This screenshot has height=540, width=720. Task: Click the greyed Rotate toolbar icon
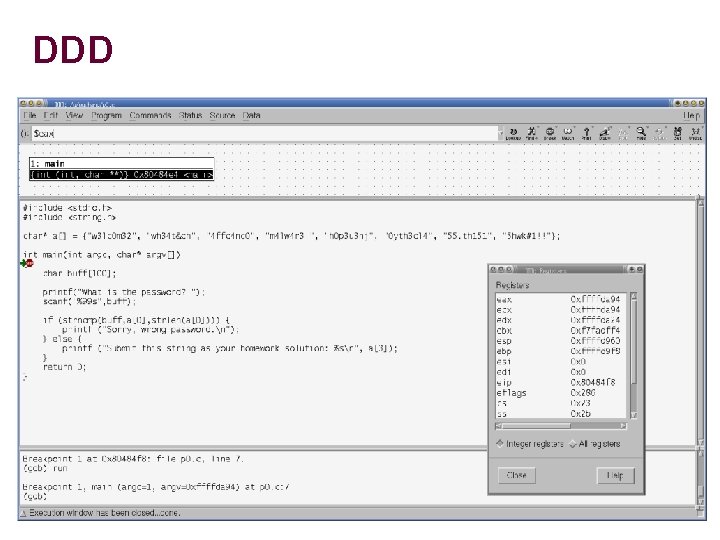point(659,134)
